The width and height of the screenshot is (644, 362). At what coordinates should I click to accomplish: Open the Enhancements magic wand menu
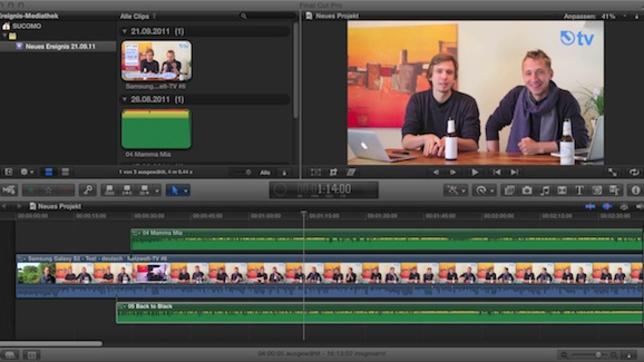(x=454, y=190)
